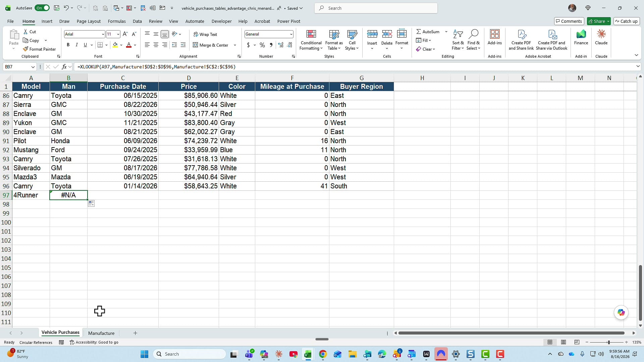
Task: Open the Add-ins button
Action: [495, 37]
